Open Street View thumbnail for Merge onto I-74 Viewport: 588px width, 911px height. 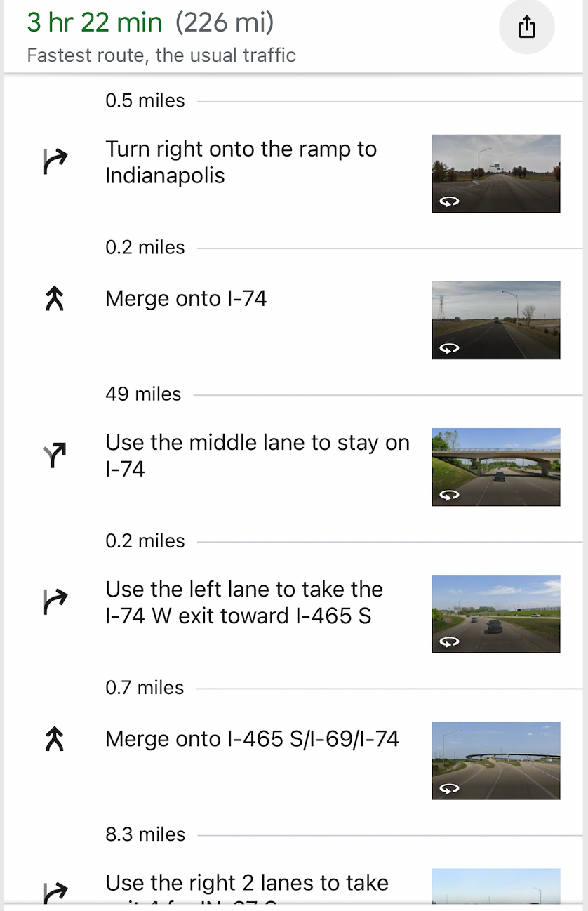pyautogui.click(x=495, y=320)
